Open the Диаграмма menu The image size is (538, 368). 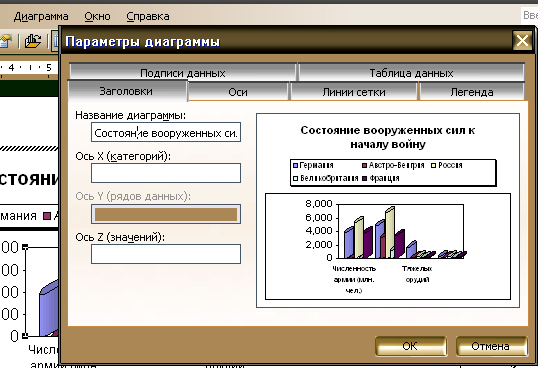tap(41, 16)
